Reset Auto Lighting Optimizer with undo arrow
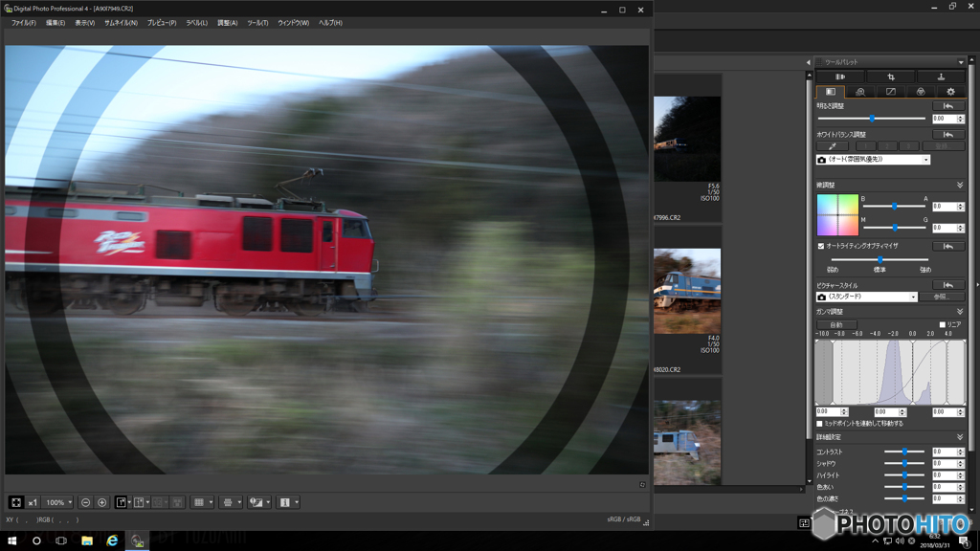This screenshot has width=980, height=551. tap(948, 246)
